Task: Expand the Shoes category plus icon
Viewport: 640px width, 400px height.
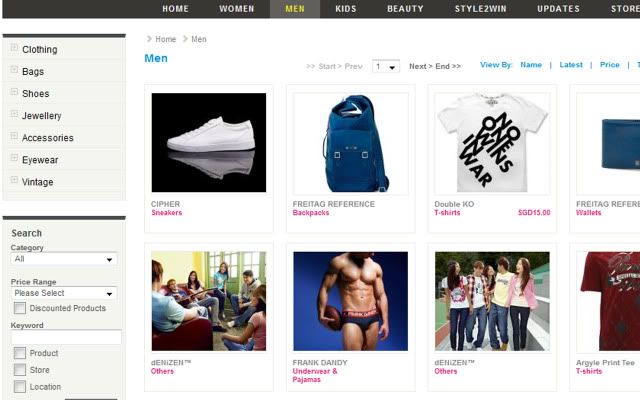Action: click(x=14, y=91)
